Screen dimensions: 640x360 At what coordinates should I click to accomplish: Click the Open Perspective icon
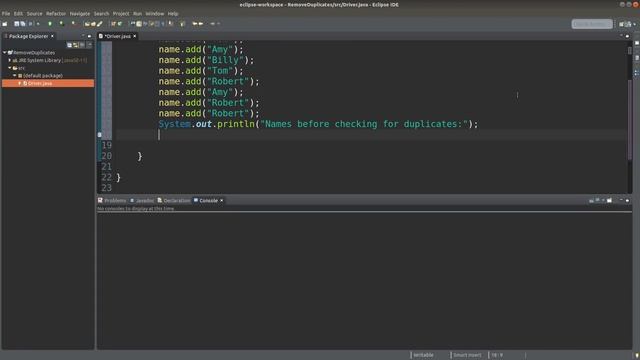coord(621,24)
